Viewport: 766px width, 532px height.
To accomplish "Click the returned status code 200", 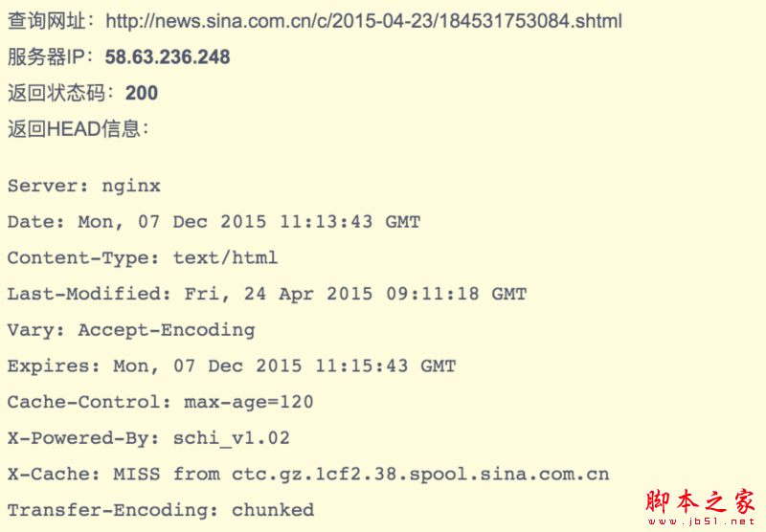I will click(x=142, y=93).
